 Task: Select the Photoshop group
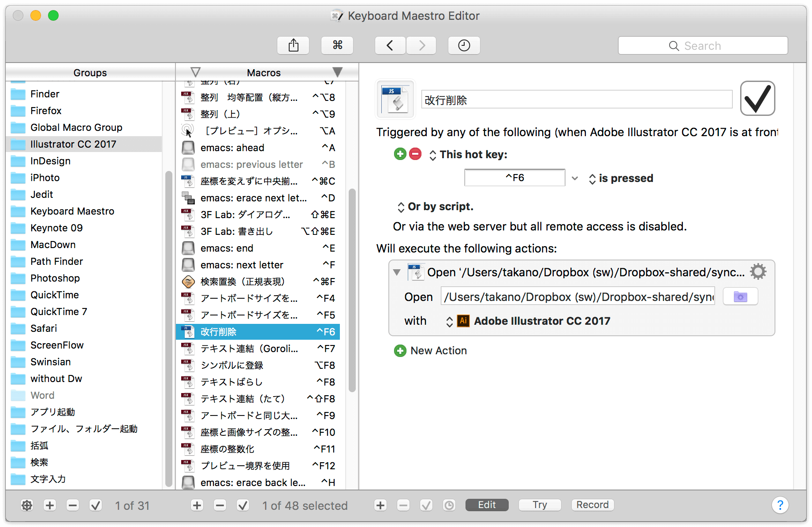84,278
